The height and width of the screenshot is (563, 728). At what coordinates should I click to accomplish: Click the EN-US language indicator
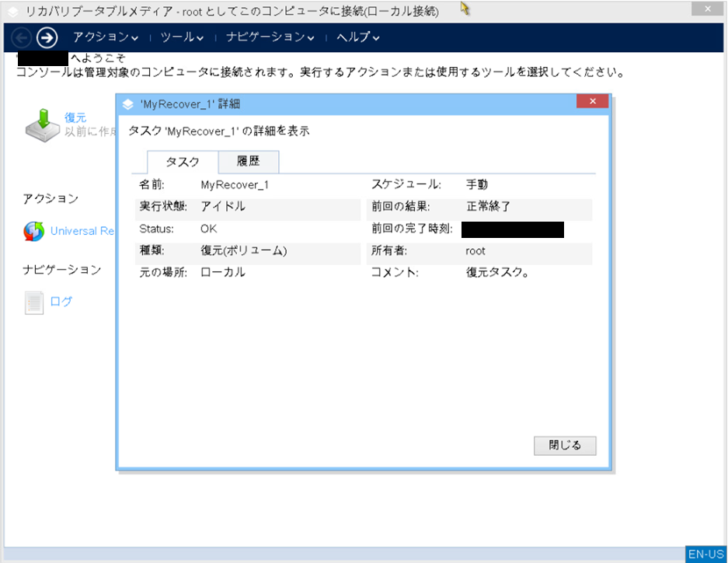pyautogui.click(x=705, y=554)
